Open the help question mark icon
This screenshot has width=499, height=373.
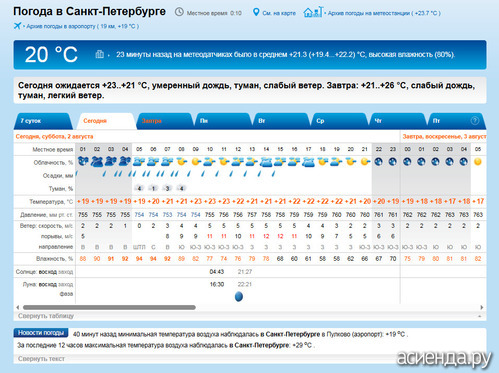coord(475,121)
